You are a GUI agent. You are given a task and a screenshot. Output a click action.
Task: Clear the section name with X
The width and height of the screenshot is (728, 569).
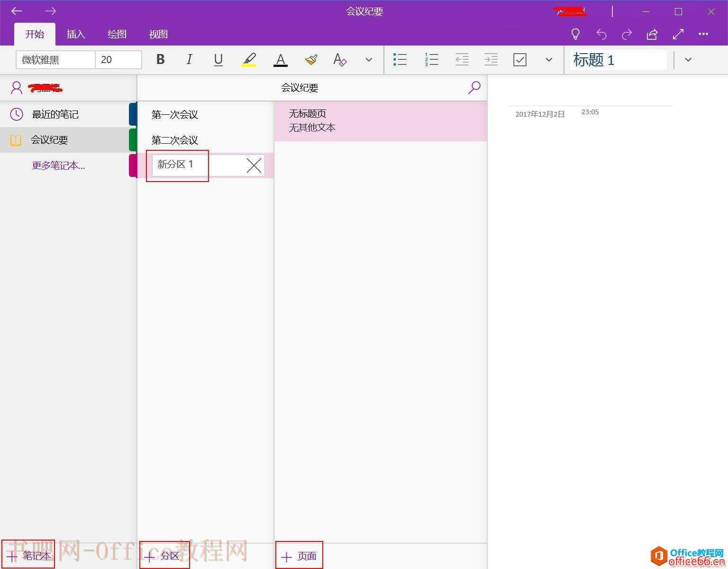click(x=254, y=165)
